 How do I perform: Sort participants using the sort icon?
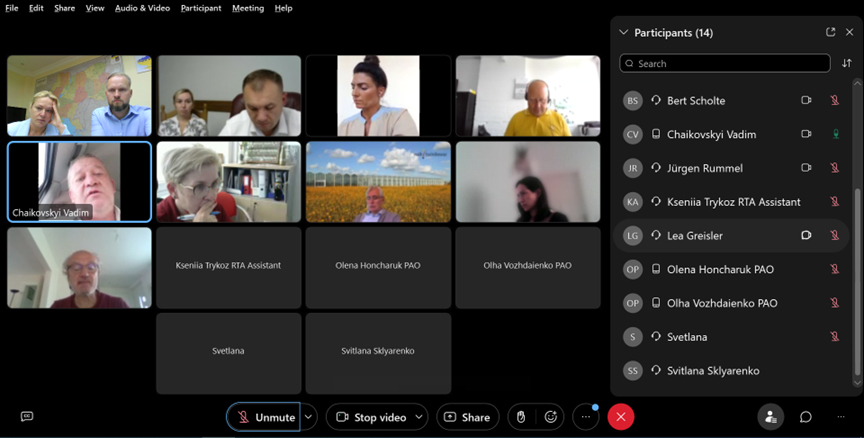[847, 63]
